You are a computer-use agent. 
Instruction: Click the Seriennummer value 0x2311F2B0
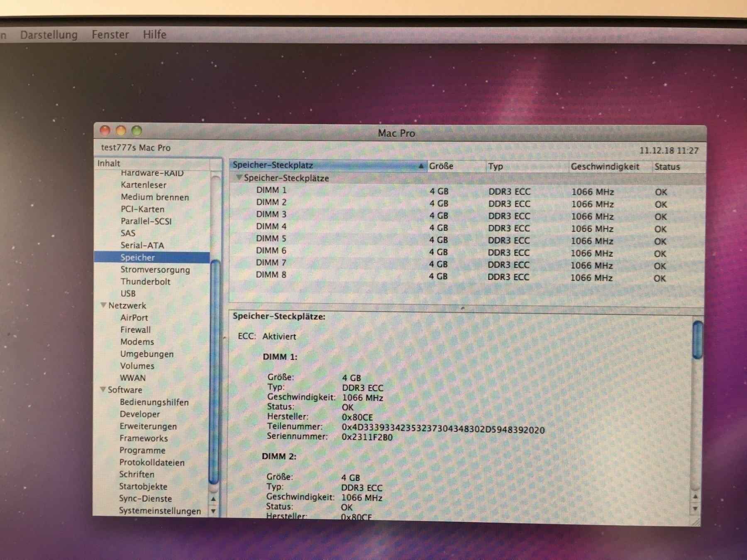(367, 437)
